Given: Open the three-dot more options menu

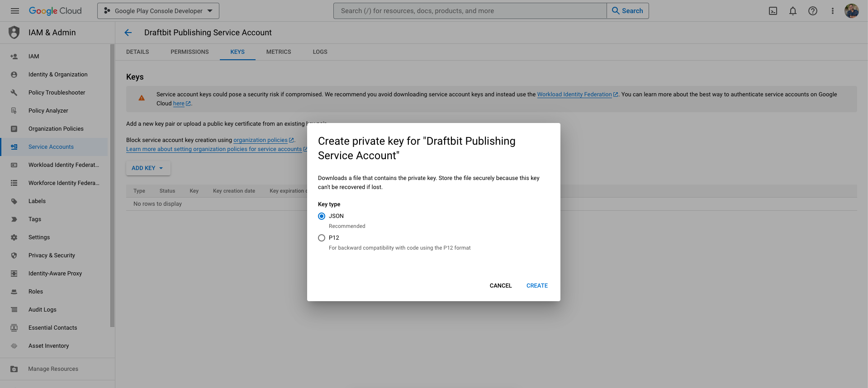Looking at the screenshot, I should [x=833, y=11].
